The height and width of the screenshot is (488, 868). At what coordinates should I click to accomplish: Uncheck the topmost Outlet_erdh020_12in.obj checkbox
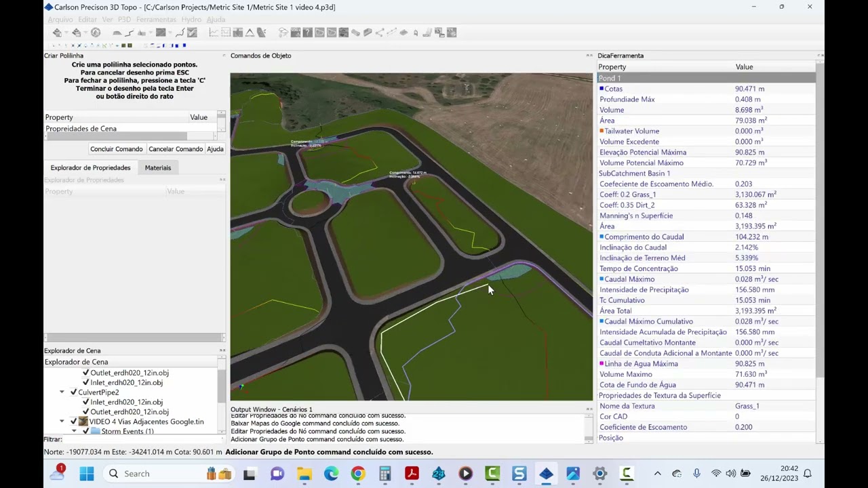[x=85, y=373]
